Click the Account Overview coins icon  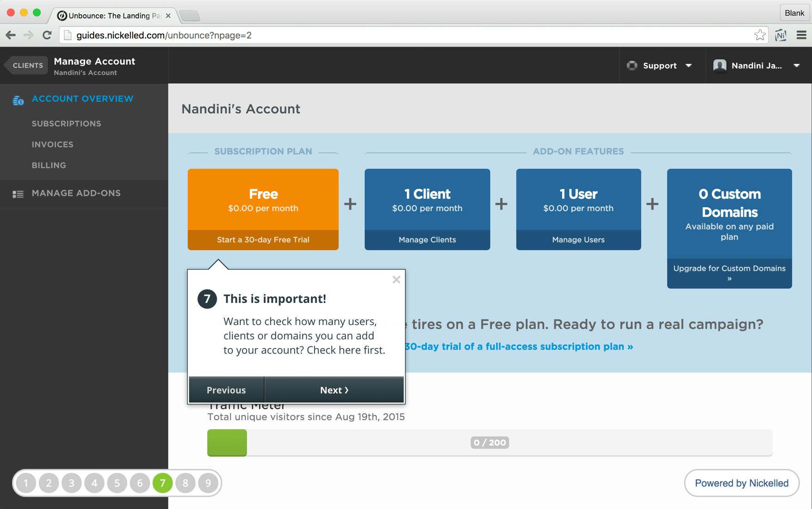18,100
